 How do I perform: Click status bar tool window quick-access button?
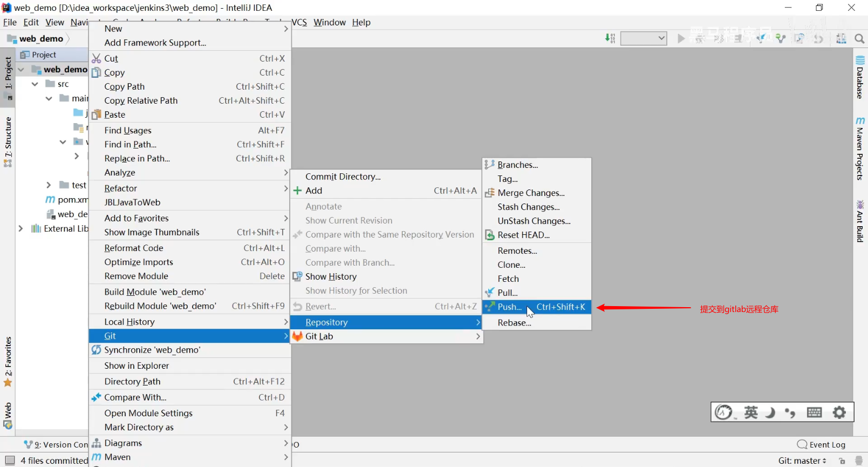[x=9, y=461]
